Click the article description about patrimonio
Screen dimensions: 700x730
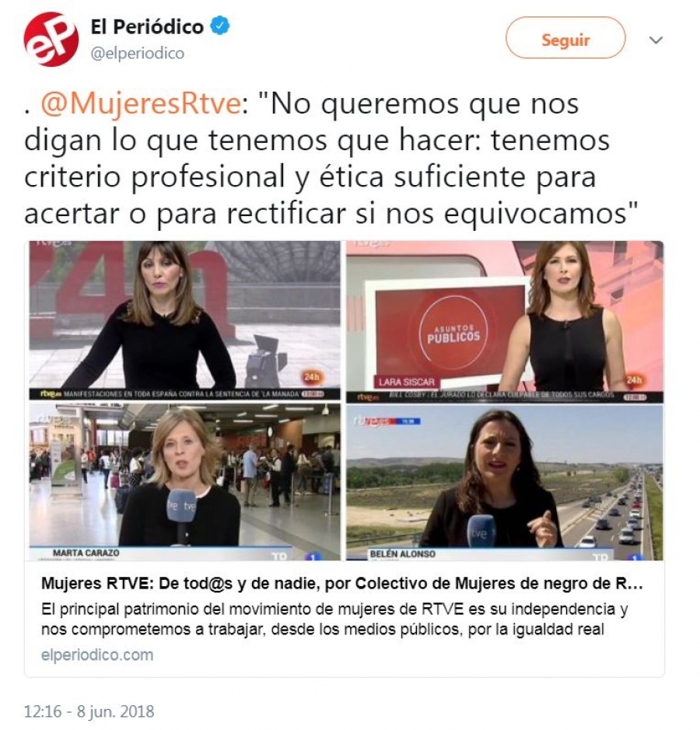[334, 619]
